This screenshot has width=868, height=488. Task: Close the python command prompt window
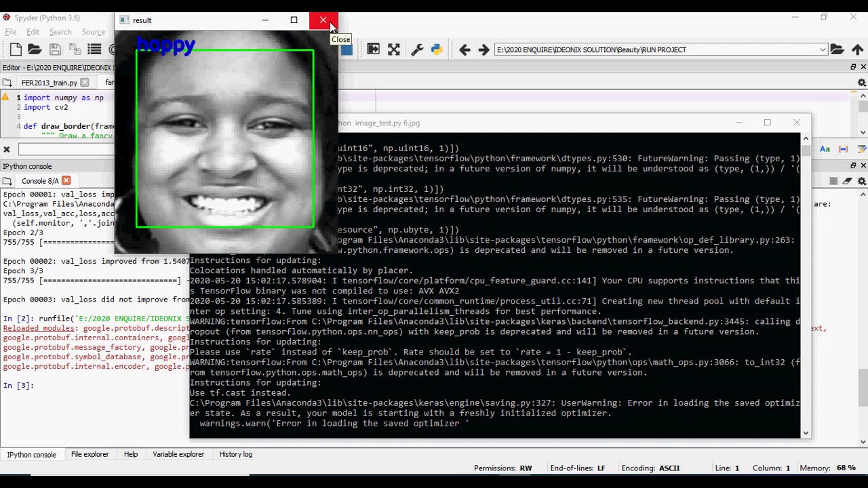coord(796,123)
